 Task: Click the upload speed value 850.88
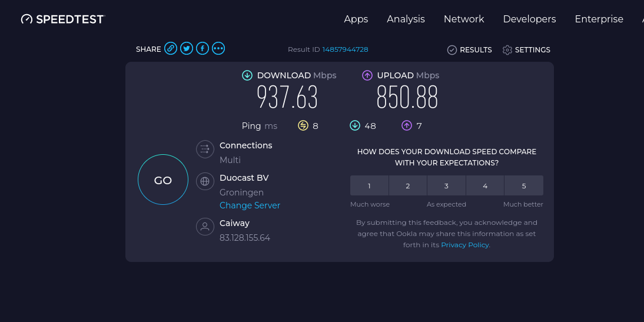click(x=407, y=97)
